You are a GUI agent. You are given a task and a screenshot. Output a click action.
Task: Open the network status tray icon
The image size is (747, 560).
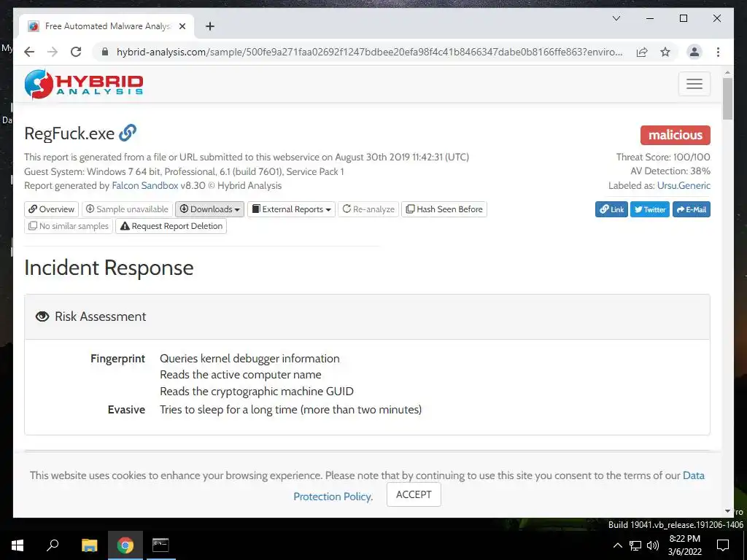click(x=635, y=545)
